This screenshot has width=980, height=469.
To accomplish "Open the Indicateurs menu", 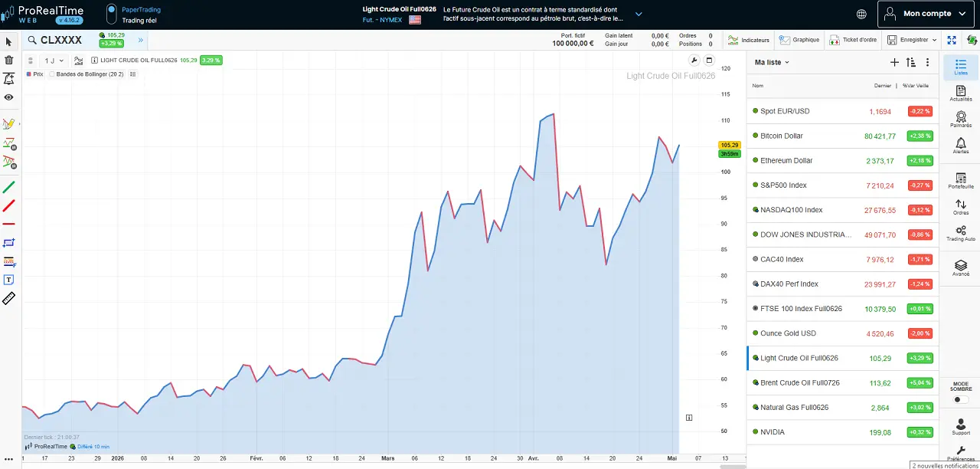I will [748, 40].
